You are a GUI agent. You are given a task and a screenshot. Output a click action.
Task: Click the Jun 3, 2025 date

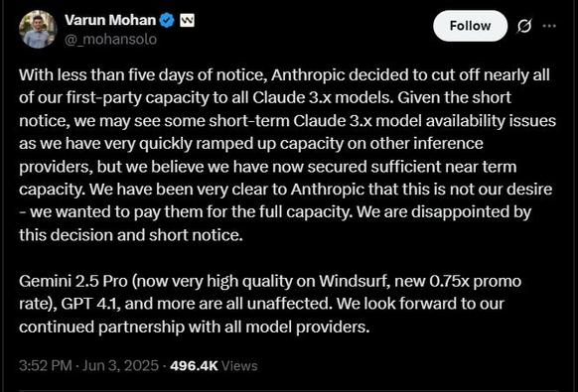point(120,366)
